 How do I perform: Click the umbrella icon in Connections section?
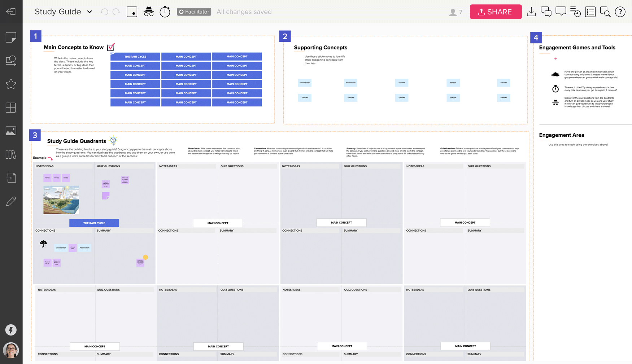[x=43, y=244]
